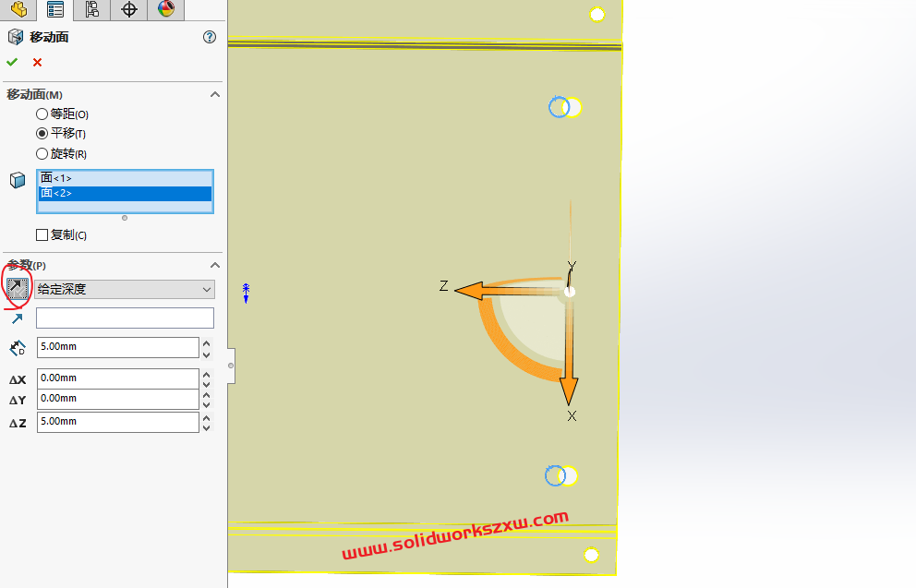Image resolution: width=916 pixels, height=588 pixels.
Task: Cancel Move Face with red X
Action: coord(37,62)
